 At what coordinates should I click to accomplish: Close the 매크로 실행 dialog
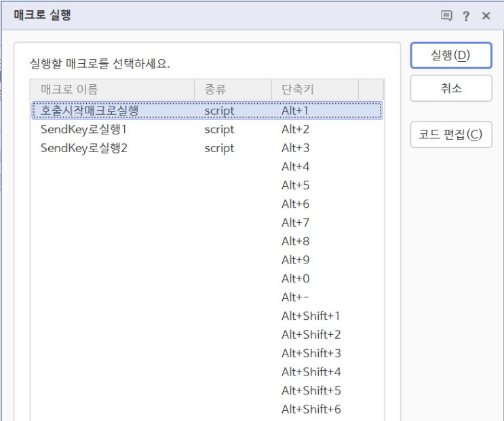click(486, 16)
